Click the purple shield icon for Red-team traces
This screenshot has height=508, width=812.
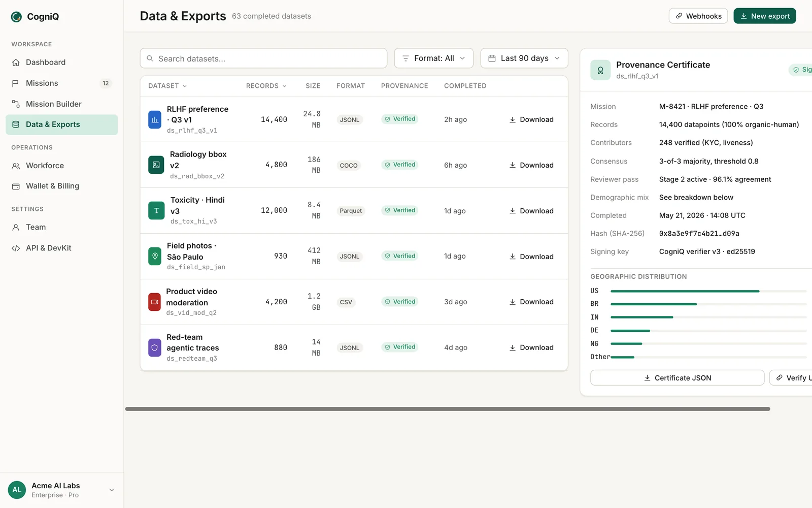pos(155,347)
